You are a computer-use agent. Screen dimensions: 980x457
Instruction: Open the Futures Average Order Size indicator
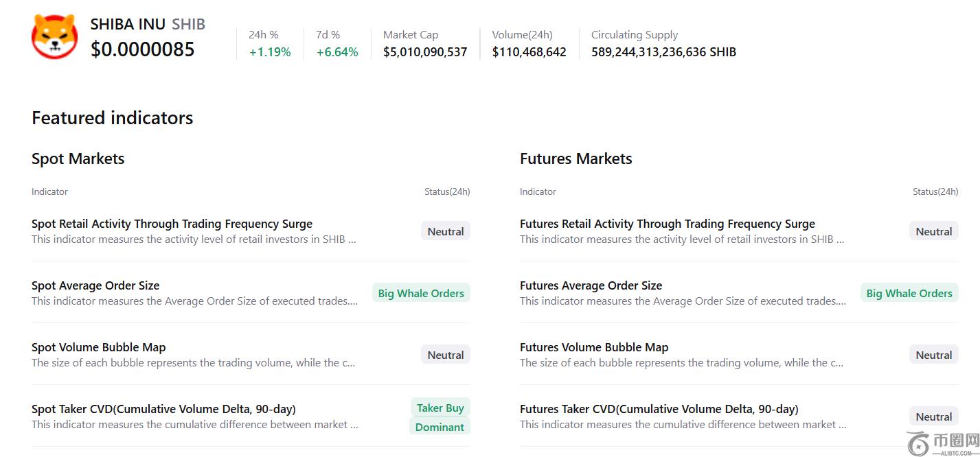[x=591, y=285]
